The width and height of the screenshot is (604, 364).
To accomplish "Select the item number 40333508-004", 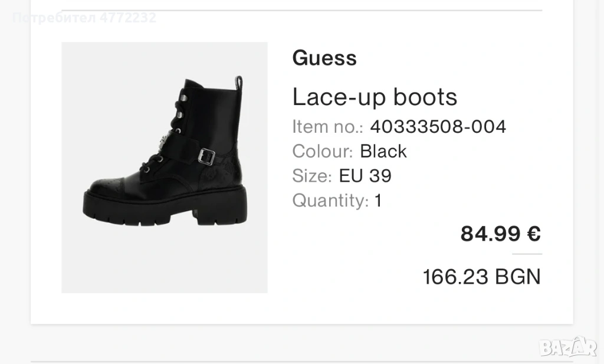I will pyautogui.click(x=438, y=126).
